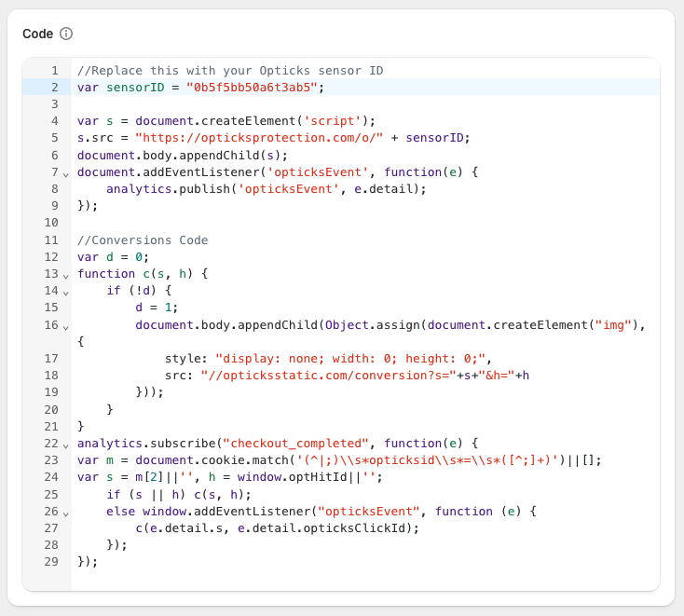Click the Code info icon

click(x=66, y=34)
